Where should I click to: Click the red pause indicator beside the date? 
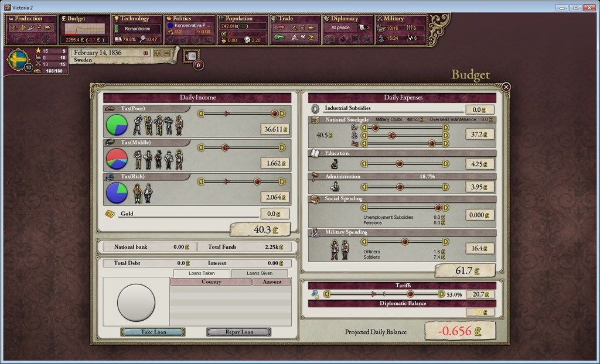146,53
